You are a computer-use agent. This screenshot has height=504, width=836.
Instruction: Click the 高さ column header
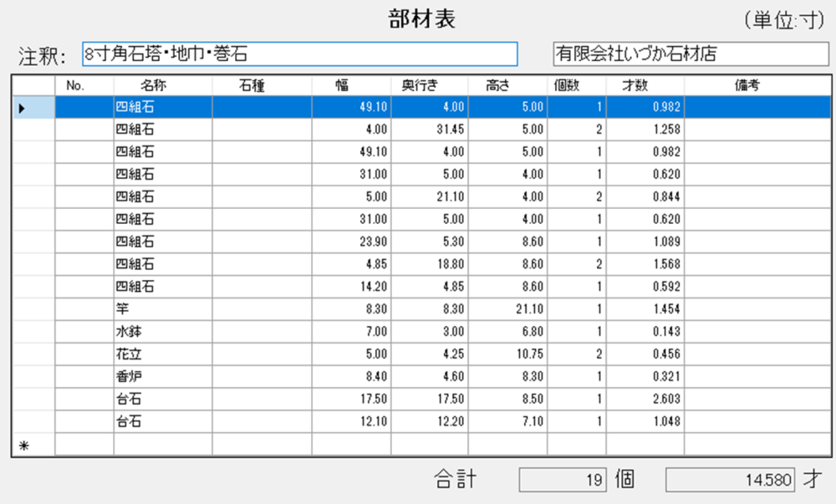point(498,85)
